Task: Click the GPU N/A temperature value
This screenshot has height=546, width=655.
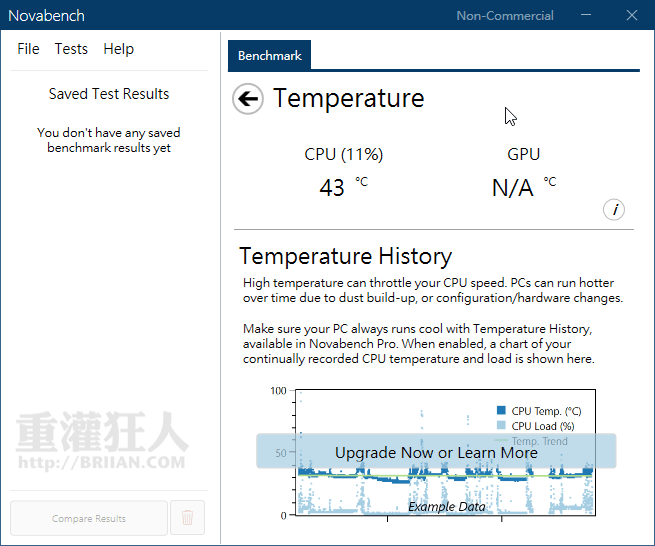Action: coord(512,187)
